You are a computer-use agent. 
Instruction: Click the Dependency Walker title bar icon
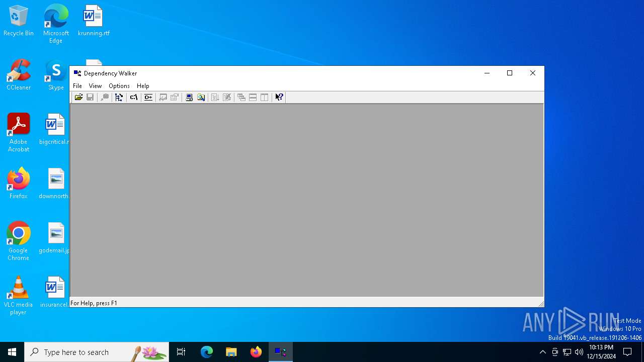tap(77, 73)
